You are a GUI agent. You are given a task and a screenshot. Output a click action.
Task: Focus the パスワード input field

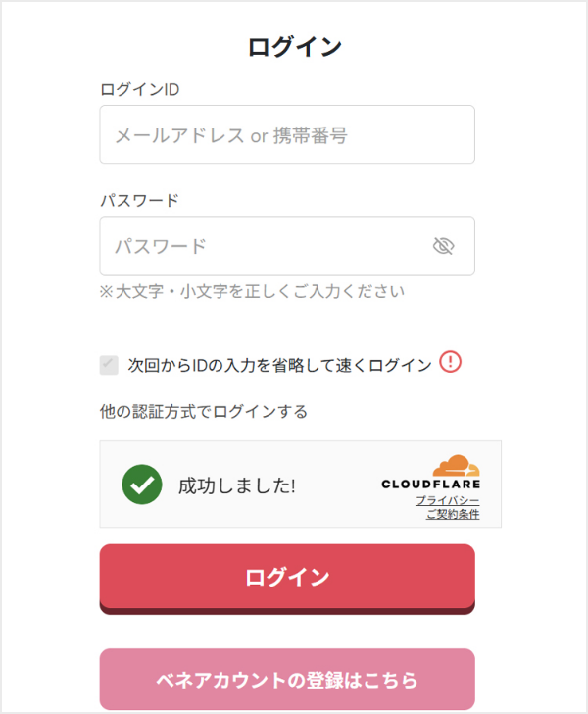(265, 246)
